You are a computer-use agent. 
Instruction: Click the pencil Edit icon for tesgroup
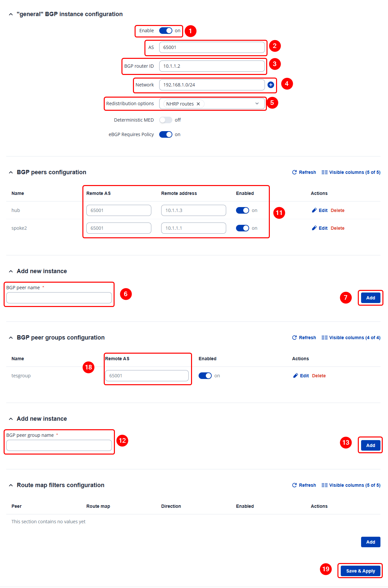coord(296,376)
